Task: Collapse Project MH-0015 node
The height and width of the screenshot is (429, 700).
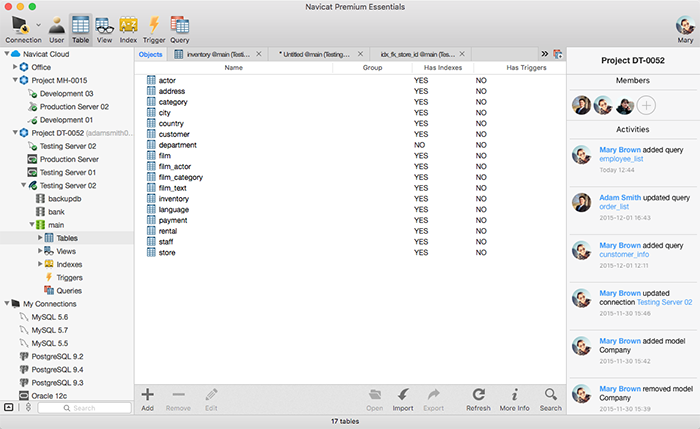Action: tap(15, 80)
